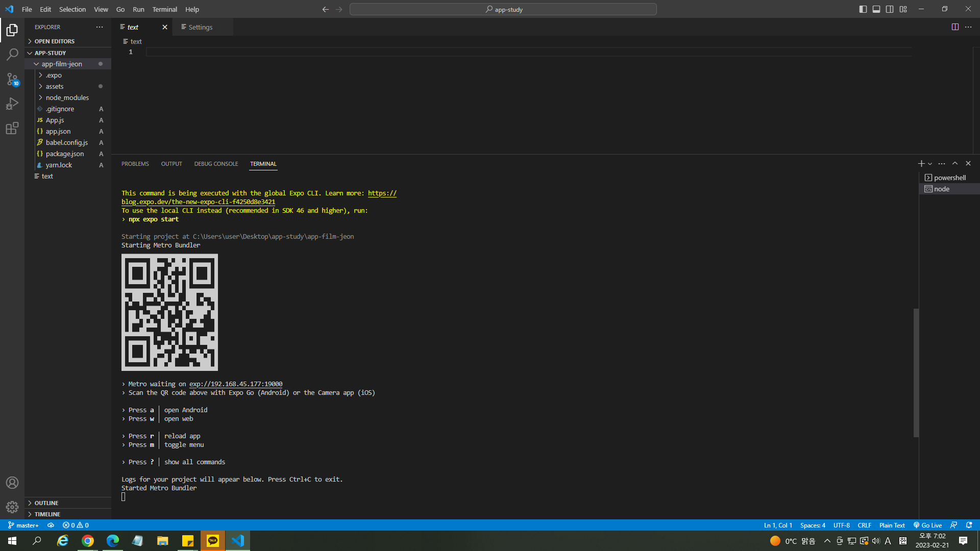
Task: Switch to the Debug Console panel tab
Action: pos(216,164)
